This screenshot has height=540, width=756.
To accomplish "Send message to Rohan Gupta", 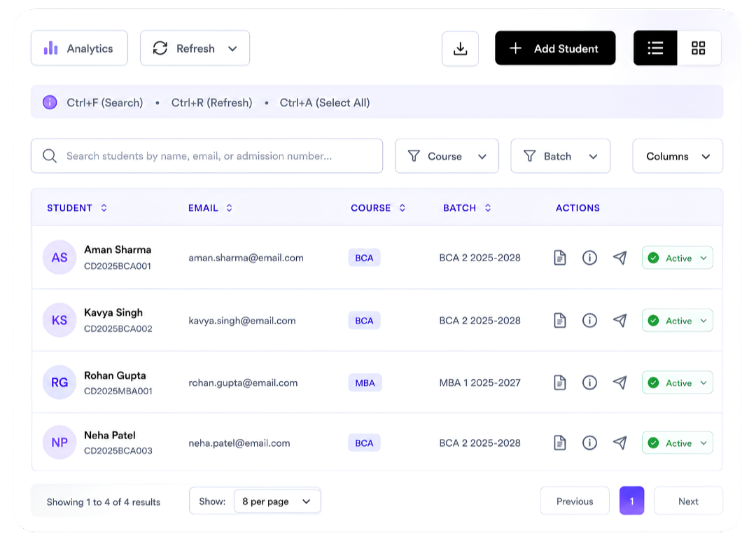I will tap(620, 382).
